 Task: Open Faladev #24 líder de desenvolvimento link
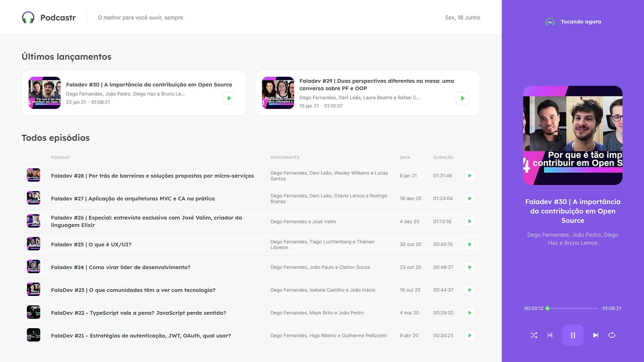121,267
